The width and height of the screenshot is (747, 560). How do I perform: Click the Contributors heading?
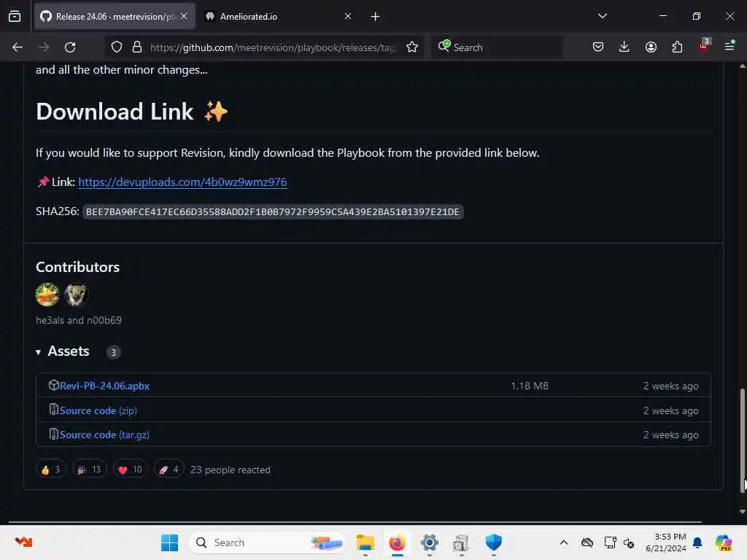(77, 267)
